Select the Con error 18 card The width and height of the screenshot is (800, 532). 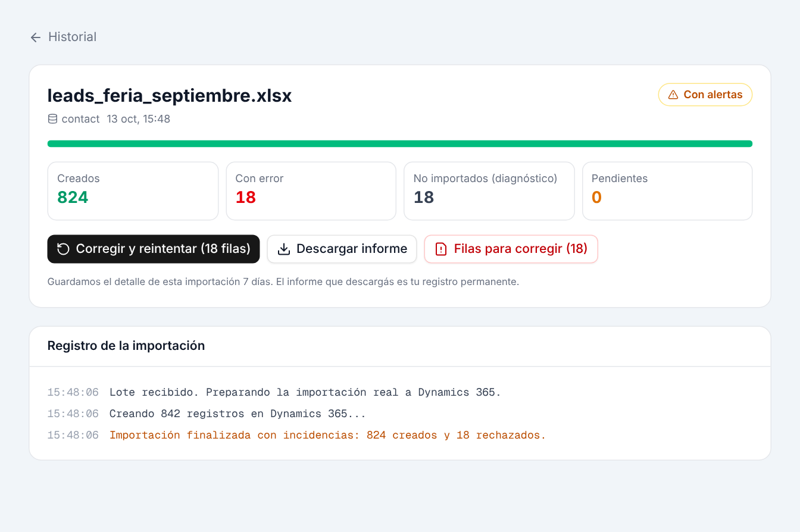311,191
